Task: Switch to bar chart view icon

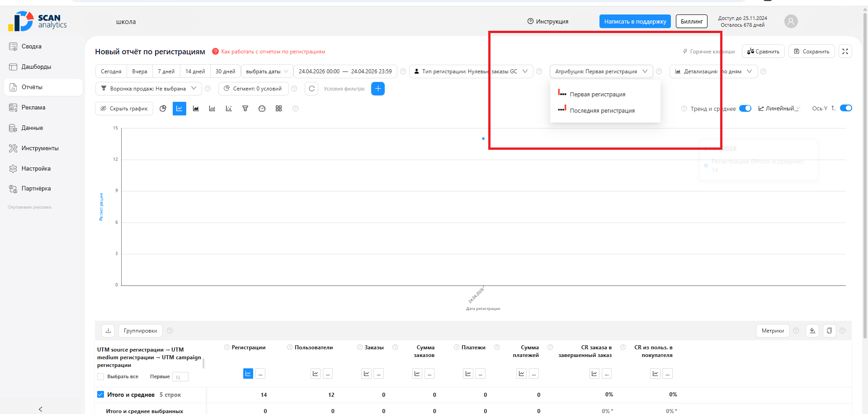Action: [212, 109]
